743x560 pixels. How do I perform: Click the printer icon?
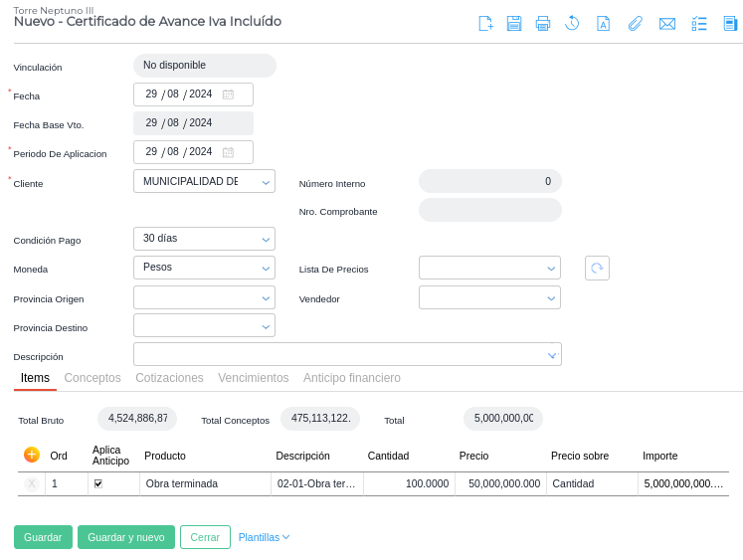[x=543, y=23]
